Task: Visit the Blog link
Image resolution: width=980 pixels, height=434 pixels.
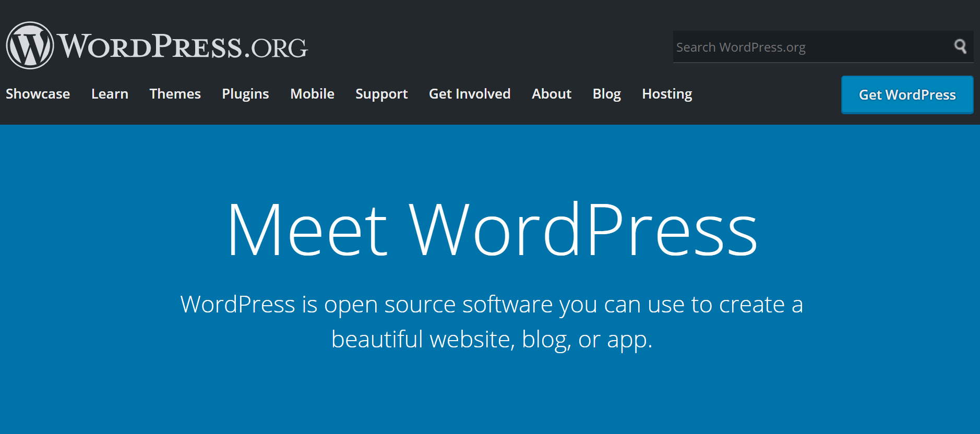Action: (607, 94)
